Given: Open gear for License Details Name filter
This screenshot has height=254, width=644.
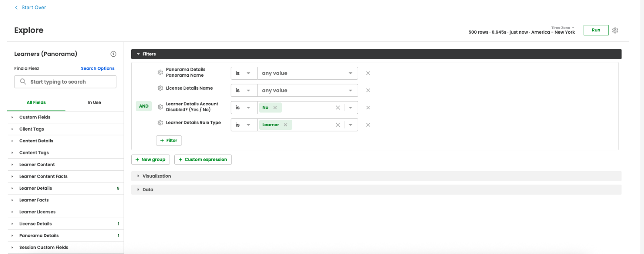Looking at the screenshot, I should [x=160, y=88].
